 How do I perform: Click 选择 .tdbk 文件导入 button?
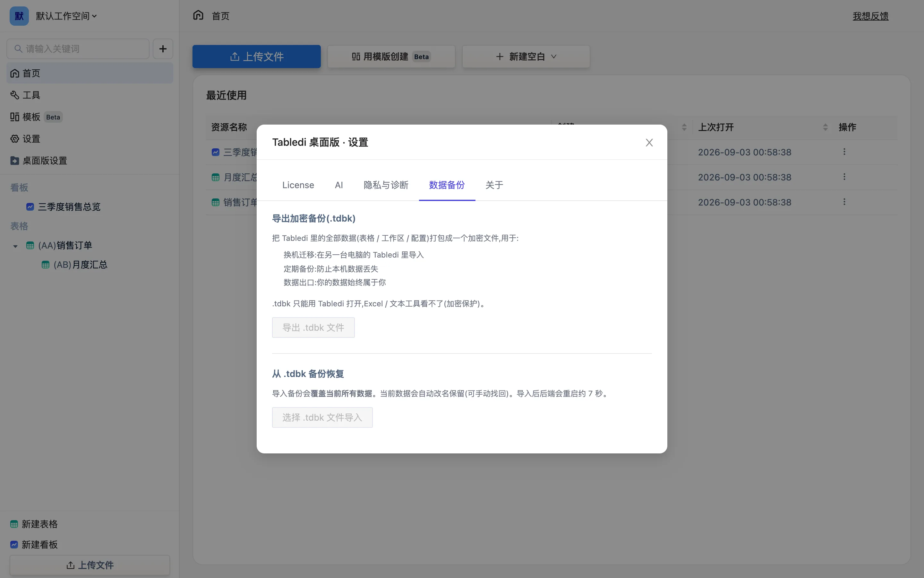[322, 417]
